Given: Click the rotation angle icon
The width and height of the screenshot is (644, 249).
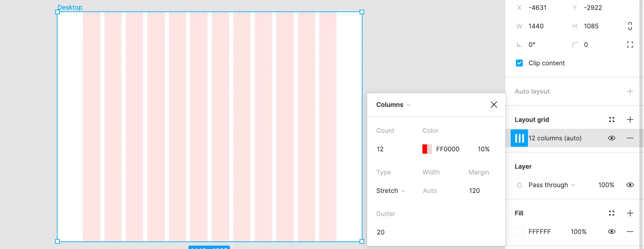Looking at the screenshot, I should [519, 45].
